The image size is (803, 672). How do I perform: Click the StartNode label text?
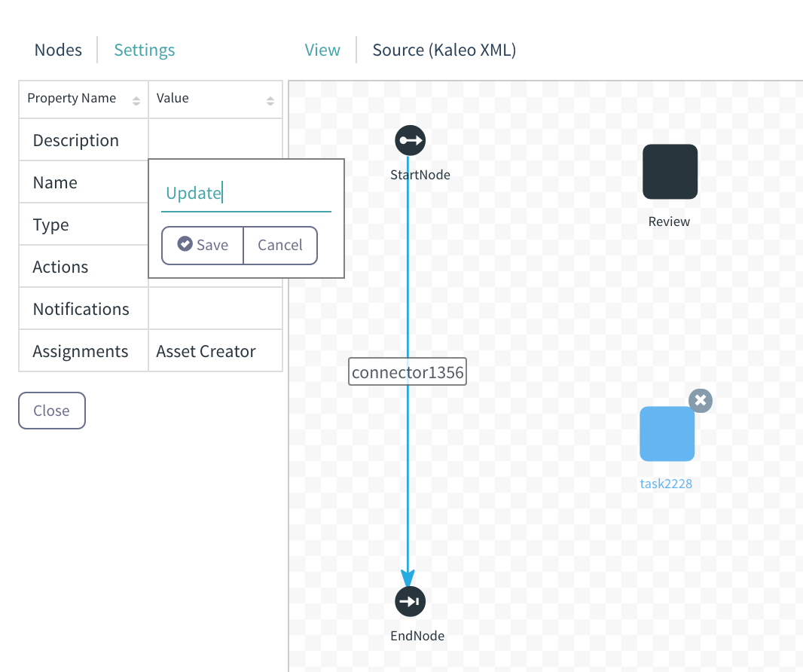click(420, 175)
